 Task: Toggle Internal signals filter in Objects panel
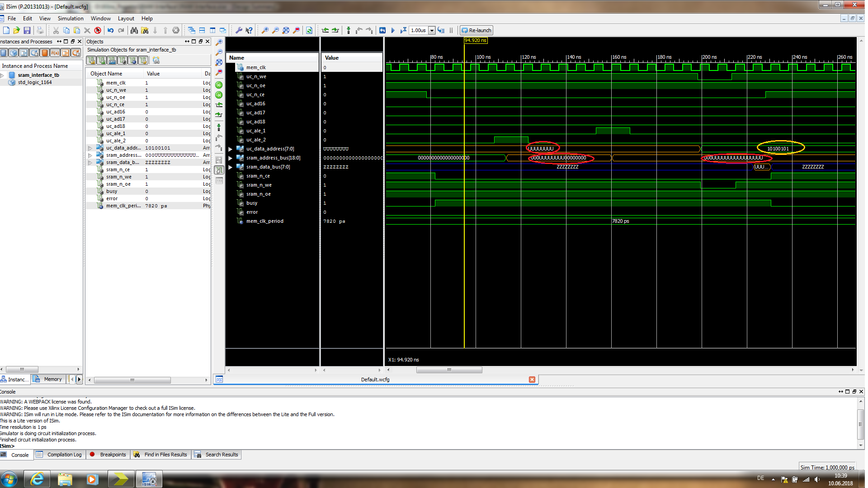[x=122, y=61]
